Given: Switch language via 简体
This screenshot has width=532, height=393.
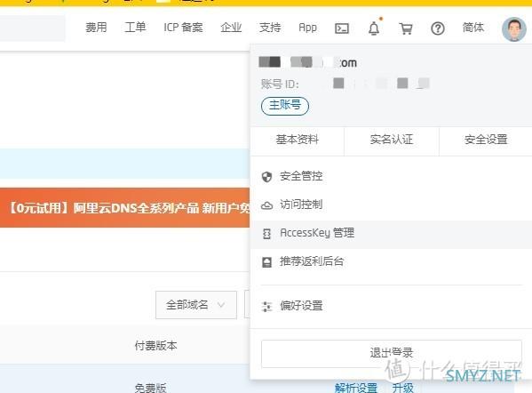Looking at the screenshot, I should coord(473,28).
